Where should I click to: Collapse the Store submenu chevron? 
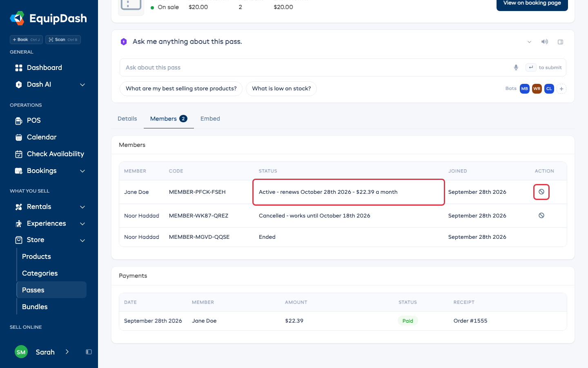[82, 240]
